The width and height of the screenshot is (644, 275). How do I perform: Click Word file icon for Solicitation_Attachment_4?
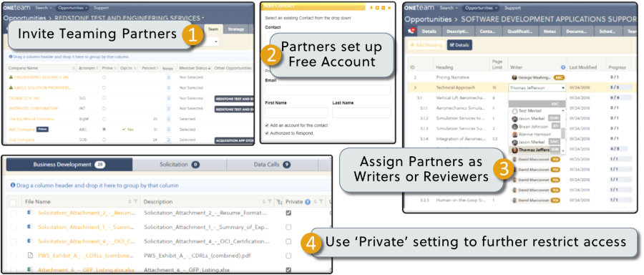pyautogui.click(x=29, y=241)
